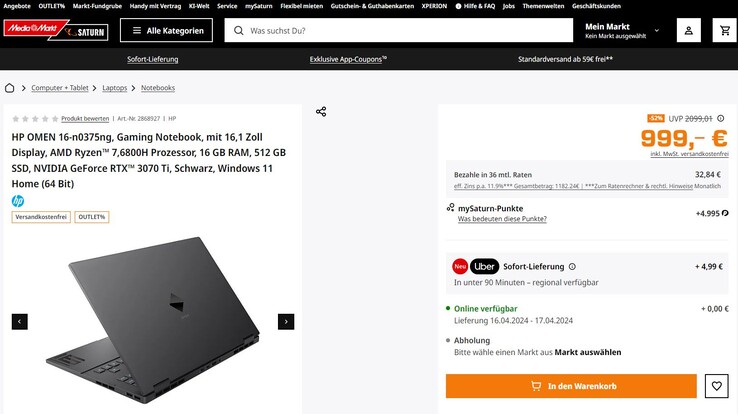Open the Alle Kategorien menu
The width and height of the screenshot is (738, 414).
[x=166, y=31]
